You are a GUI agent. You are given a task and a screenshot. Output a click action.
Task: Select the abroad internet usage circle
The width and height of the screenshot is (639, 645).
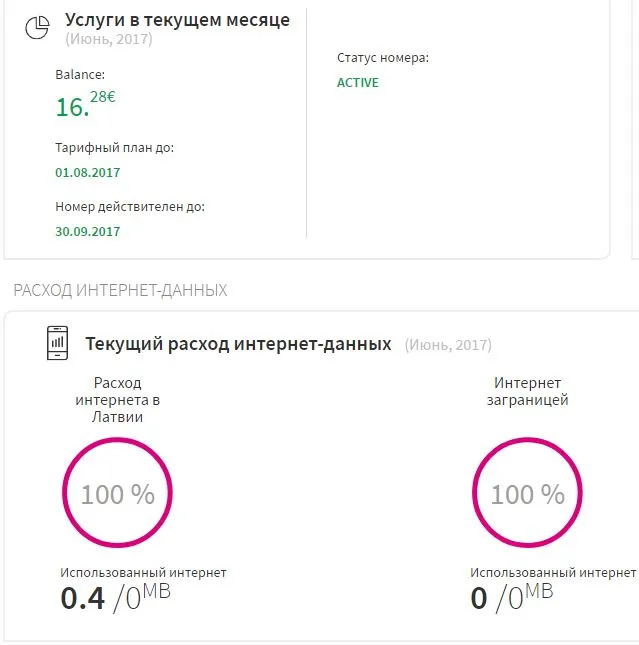(x=527, y=492)
